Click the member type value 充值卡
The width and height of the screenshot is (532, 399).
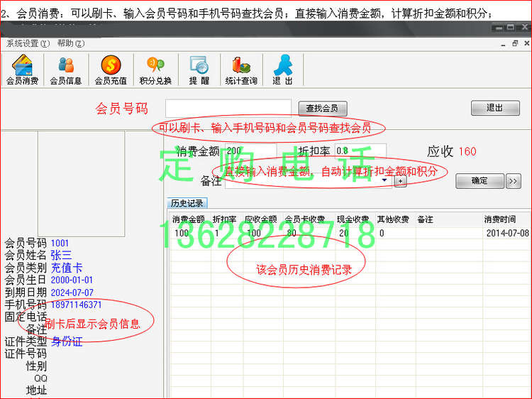(67, 268)
